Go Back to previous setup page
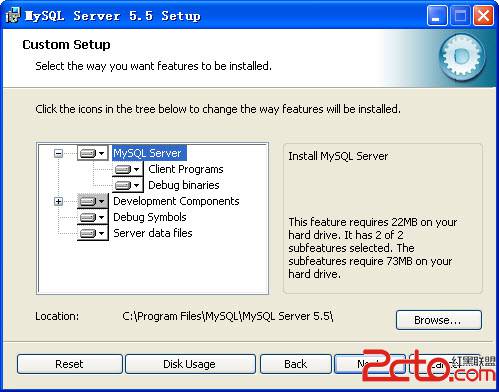Screen dimensions: 499x392 296,364
